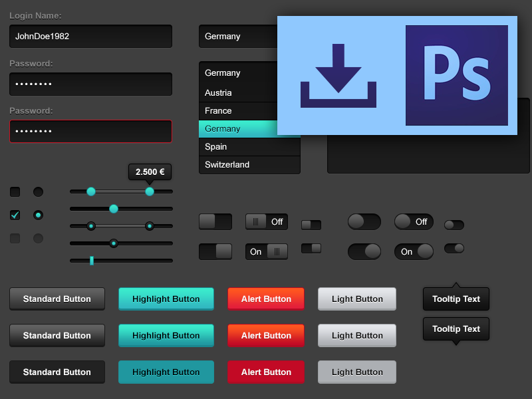The image size is (532, 399).
Task: Tick the empty unchecked checkbox
Action: 15,192
